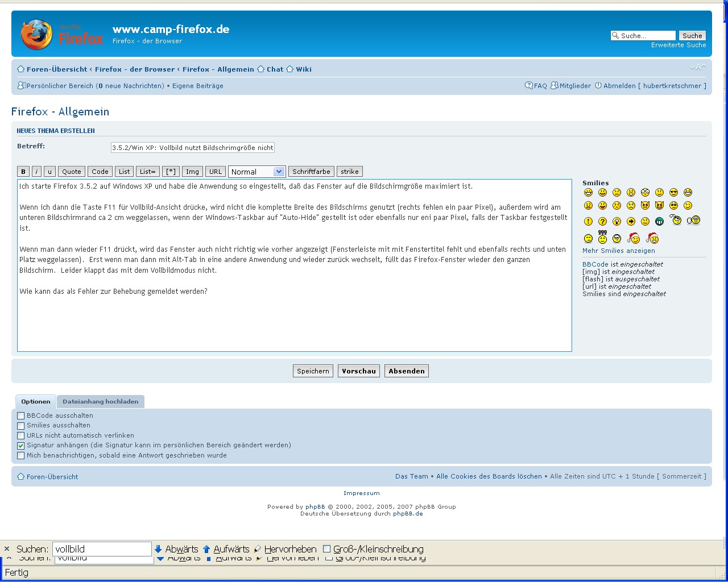This screenshot has width=728, height=582.
Task: Insert a Code BBCode tag
Action: (100, 172)
